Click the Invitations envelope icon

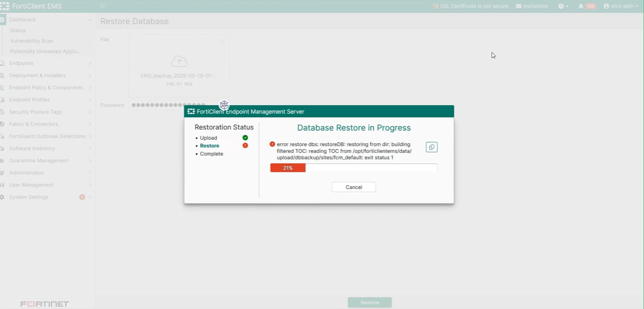coord(519,6)
